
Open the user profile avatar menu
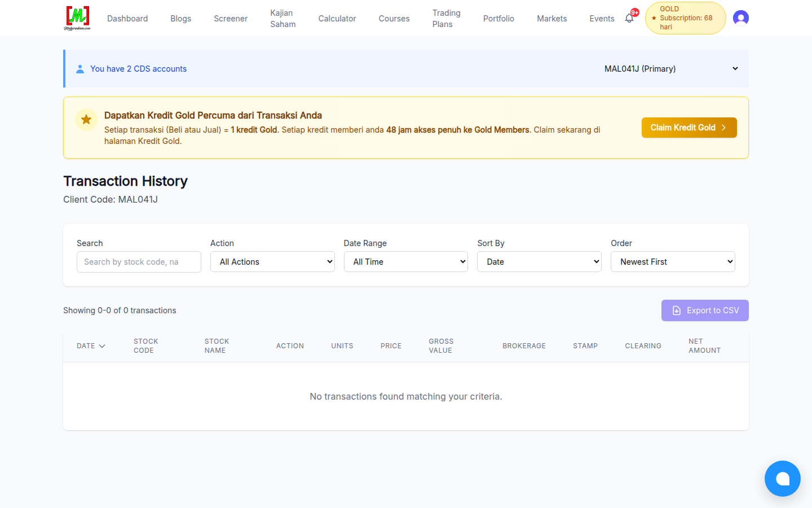click(741, 18)
